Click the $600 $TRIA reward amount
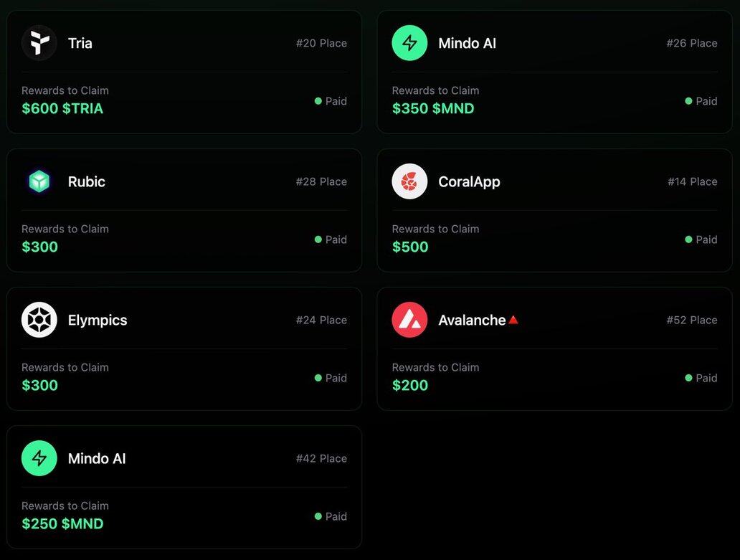Viewport: 740px width, 560px height. click(62, 108)
